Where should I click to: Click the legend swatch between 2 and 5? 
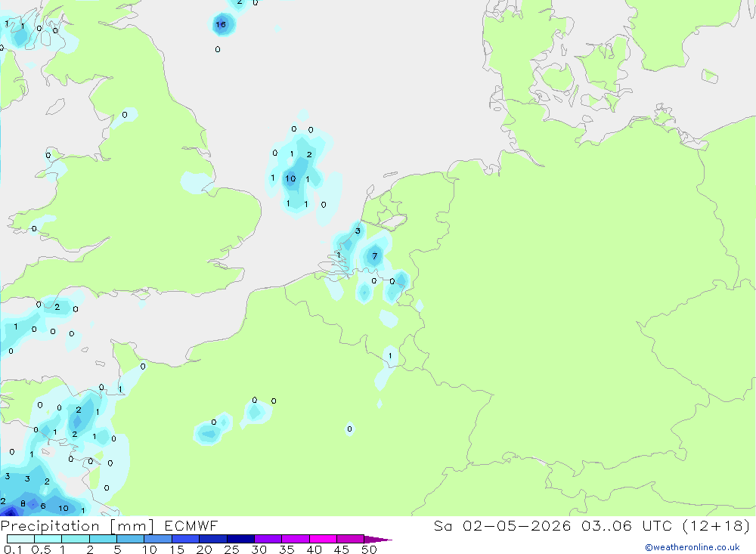click(103, 539)
